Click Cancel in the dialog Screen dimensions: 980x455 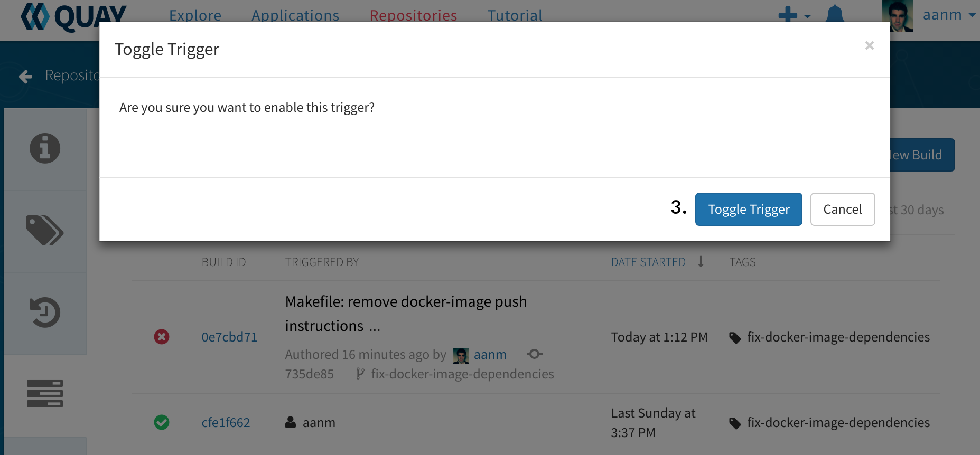(x=843, y=210)
